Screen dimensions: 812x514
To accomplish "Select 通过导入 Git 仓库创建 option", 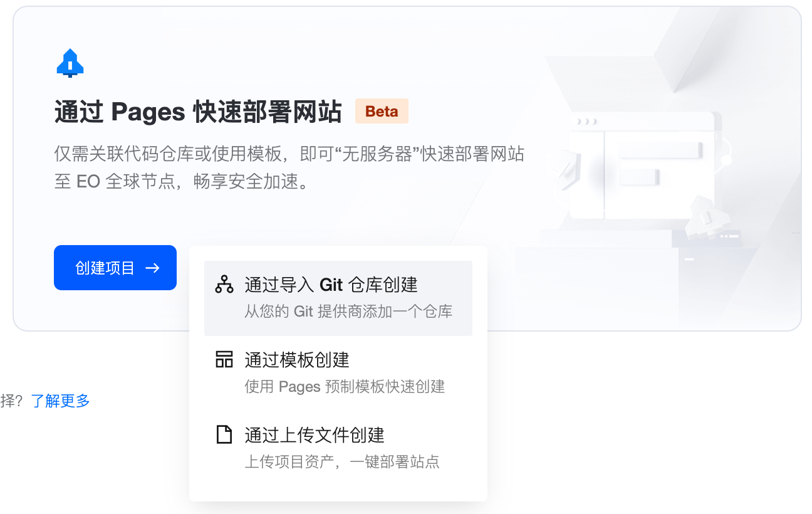I will click(331, 285).
